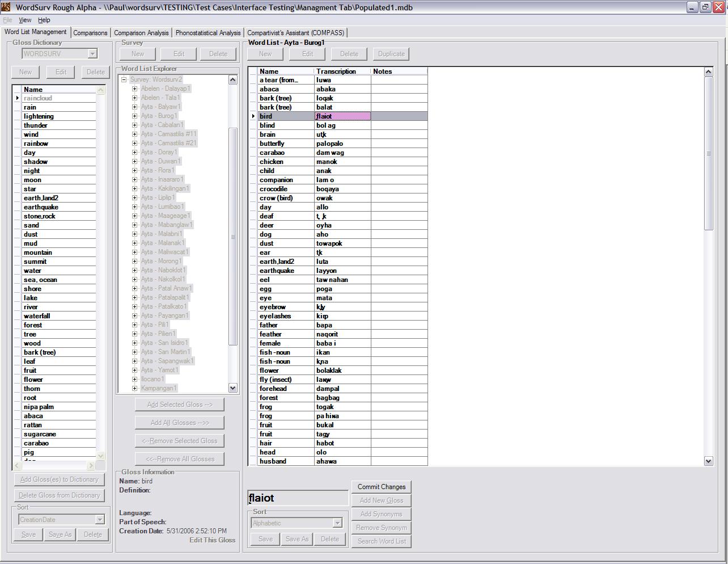
Task: Click the Transcription column header
Action: click(x=342, y=71)
